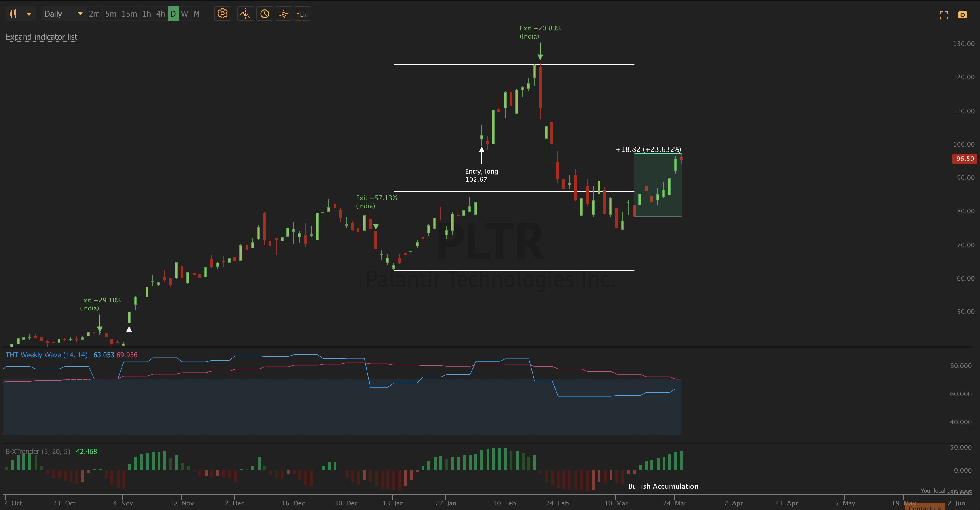
Task: Click the fullscreen icon
Action: point(944,15)
